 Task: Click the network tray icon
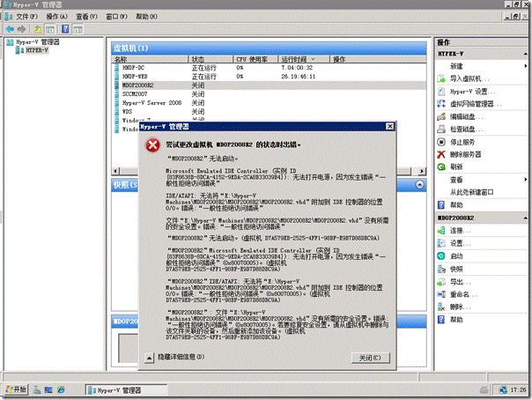pos(503,389)
